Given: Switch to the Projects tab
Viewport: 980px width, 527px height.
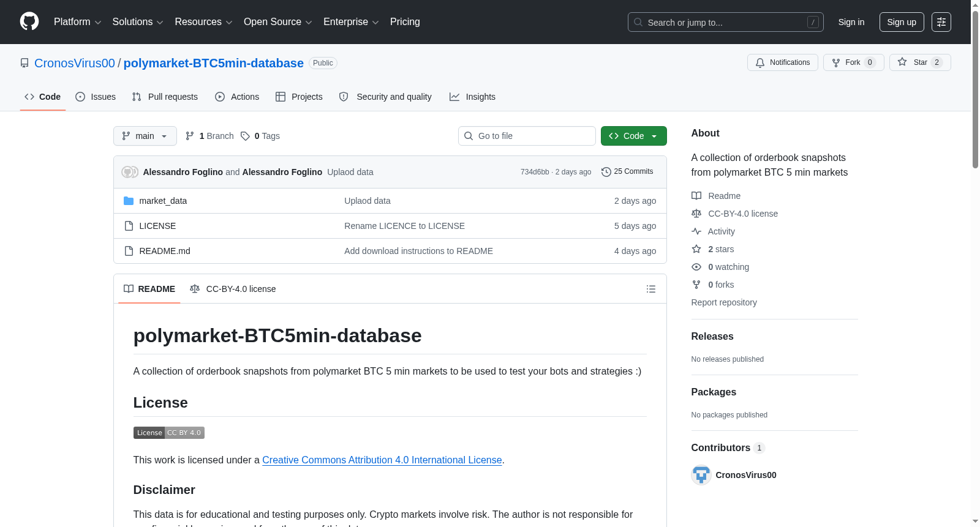Looking at the screenshot, I should tap(299, 97).
